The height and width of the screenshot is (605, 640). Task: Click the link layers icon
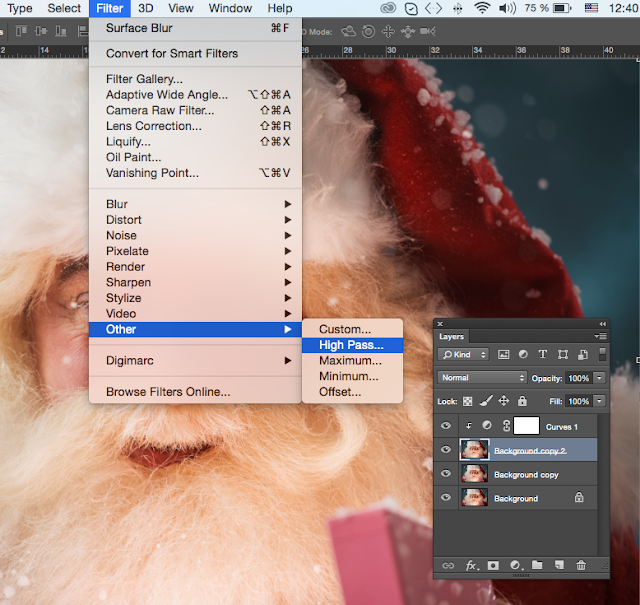pyautogui.click(x=448, y=565)
